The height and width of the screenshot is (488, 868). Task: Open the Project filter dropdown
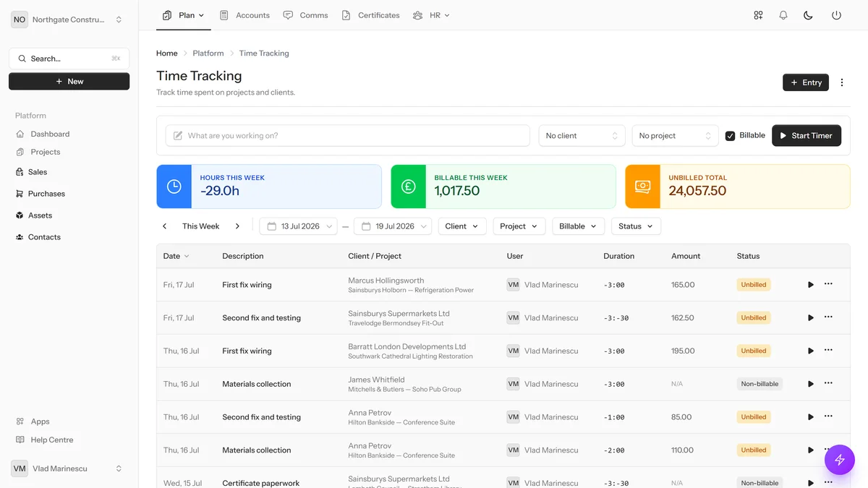click(x=519, y=226)
